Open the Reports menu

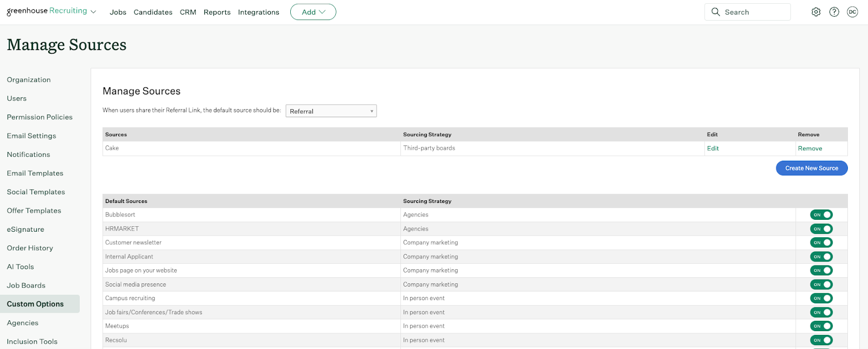pyautogui.click(x=217, y=12)
